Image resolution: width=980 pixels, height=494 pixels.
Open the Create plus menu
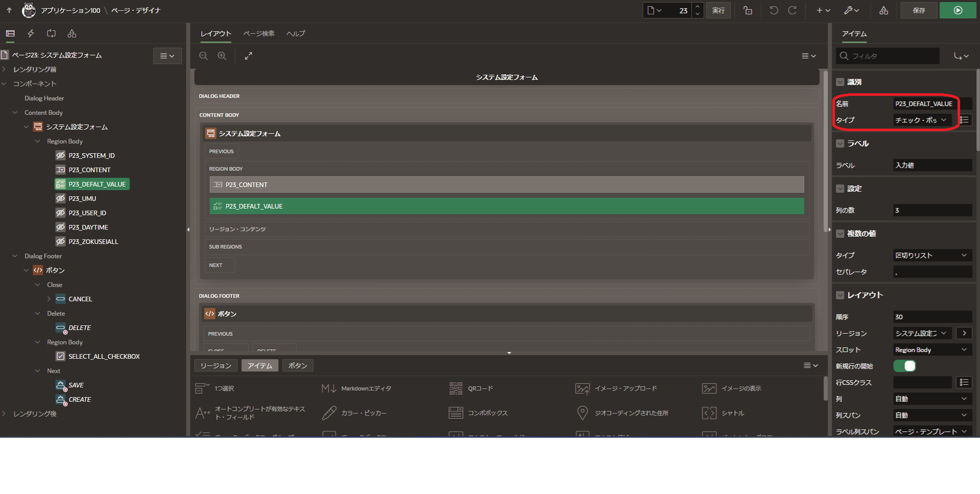[823, 10]
